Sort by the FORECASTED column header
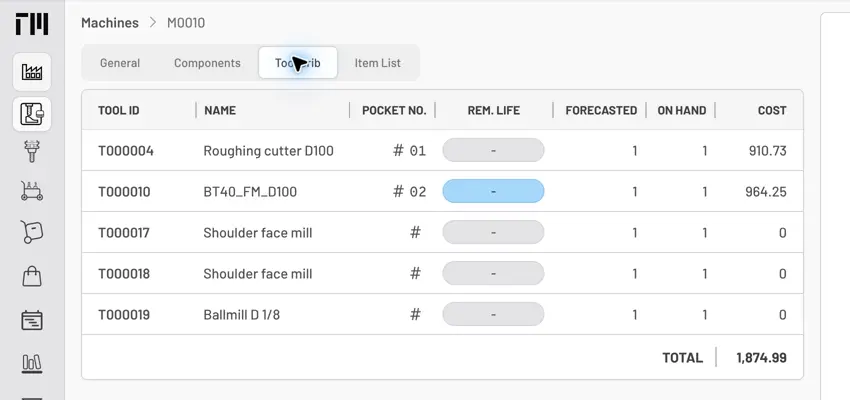The height and width of the screenshot is (400, 850). point(601,111)
